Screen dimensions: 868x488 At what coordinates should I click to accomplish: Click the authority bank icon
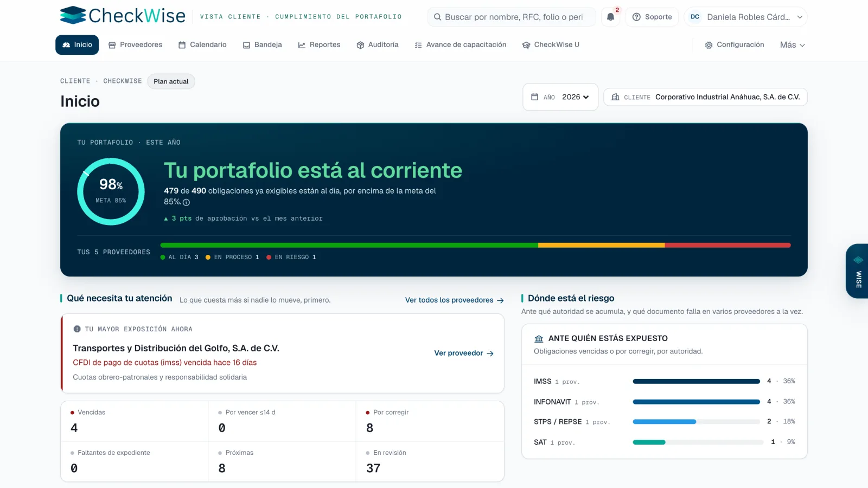539,338
